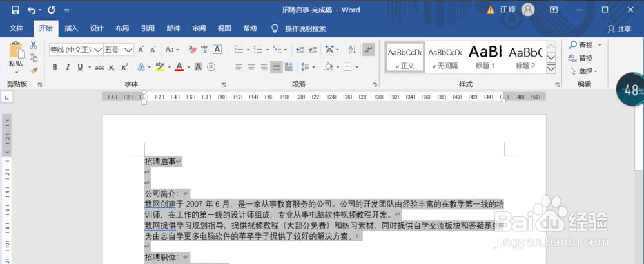Toggle italic formatting
Image resolution: width=644 pixels, height=264 pixels.
click(68, 67)
